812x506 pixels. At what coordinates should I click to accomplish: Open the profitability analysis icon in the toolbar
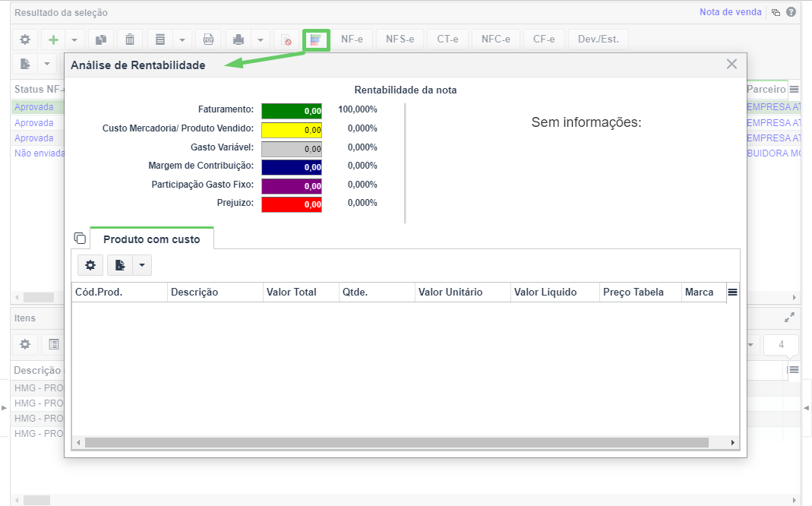pyautogui.click(x=316, y=40)
